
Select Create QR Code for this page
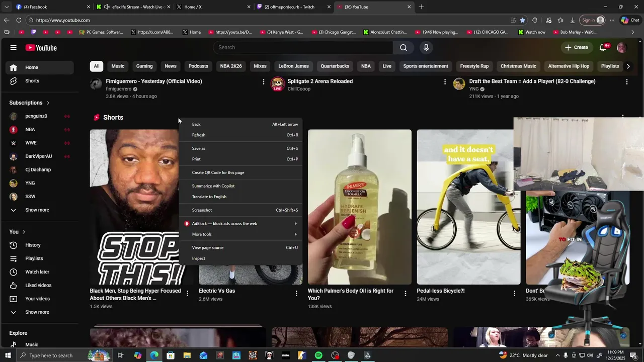click(x=240, y=172)
